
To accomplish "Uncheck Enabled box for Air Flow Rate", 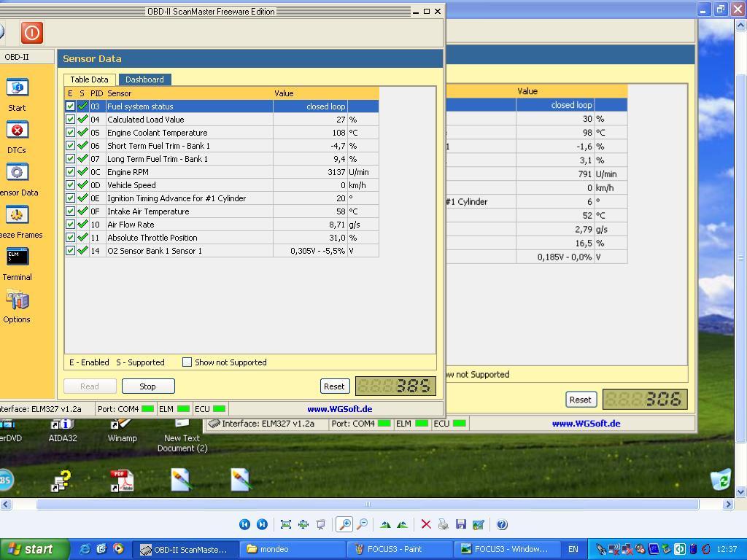I will [70, 225].
